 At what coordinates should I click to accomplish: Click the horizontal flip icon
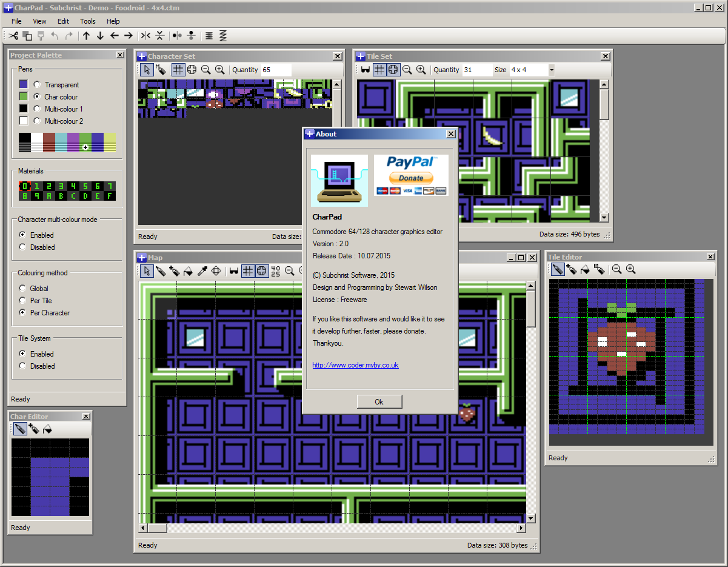(145, 36)
